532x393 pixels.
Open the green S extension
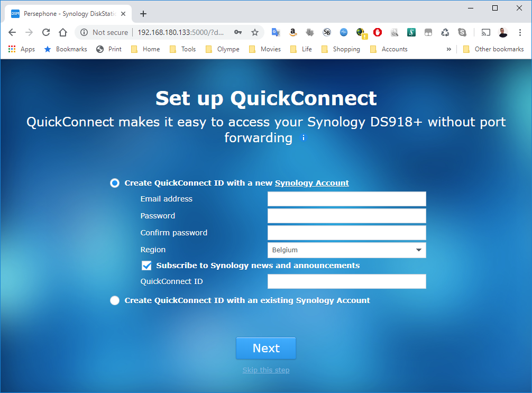point(411,32)
